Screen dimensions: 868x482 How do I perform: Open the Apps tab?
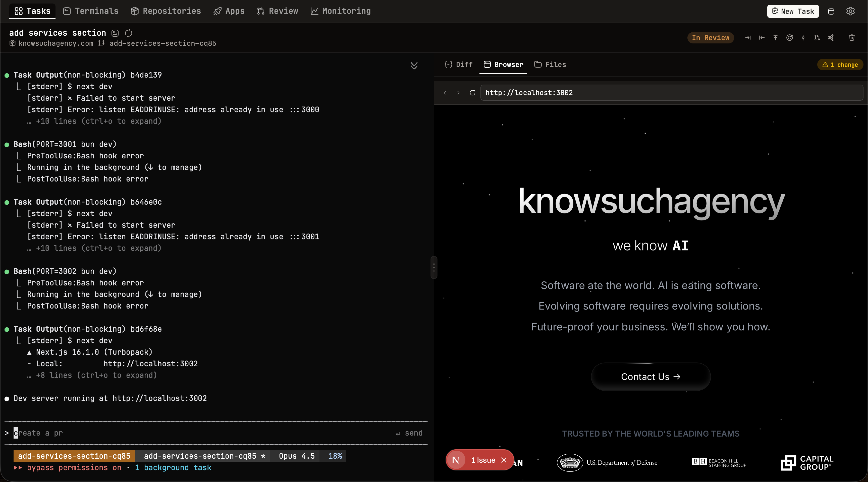[x=229, y=11]
